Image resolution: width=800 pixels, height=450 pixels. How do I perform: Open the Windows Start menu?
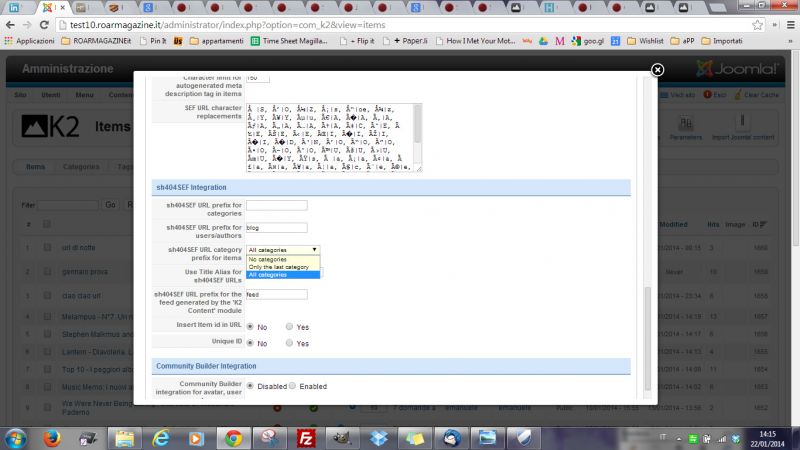click(x=15, y=438)
